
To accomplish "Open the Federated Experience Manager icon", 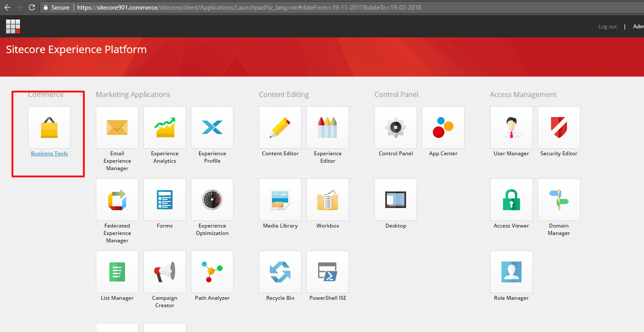I will click(117, 200).
